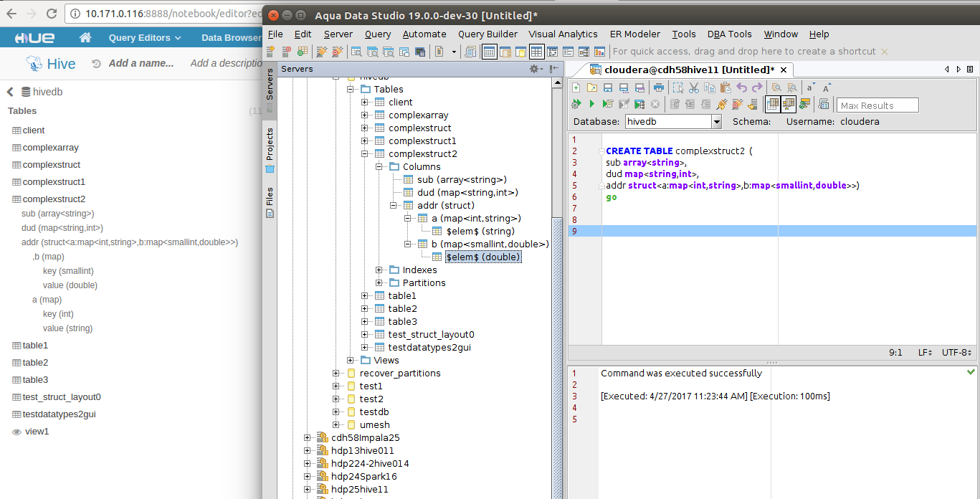Expand the Indexes folder node
This screenshot has width=980, height=499.
click(x=379, y=270)
